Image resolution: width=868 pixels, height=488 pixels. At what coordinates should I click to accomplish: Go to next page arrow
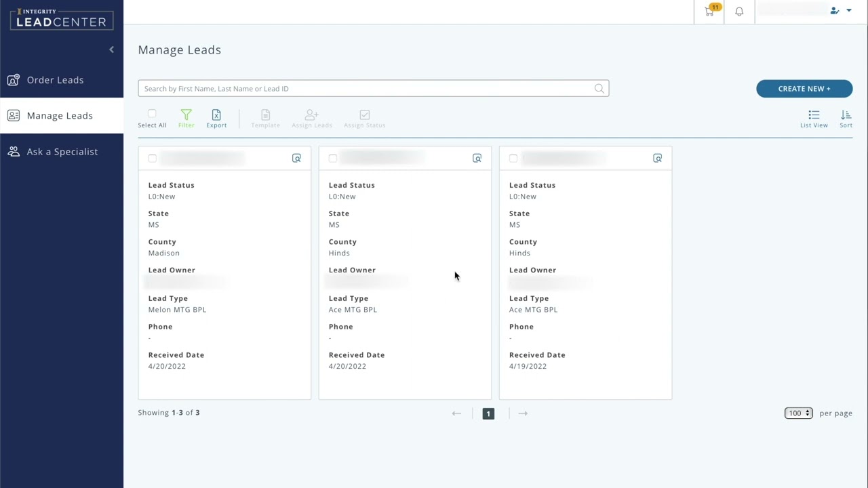(x=523, y=413)
